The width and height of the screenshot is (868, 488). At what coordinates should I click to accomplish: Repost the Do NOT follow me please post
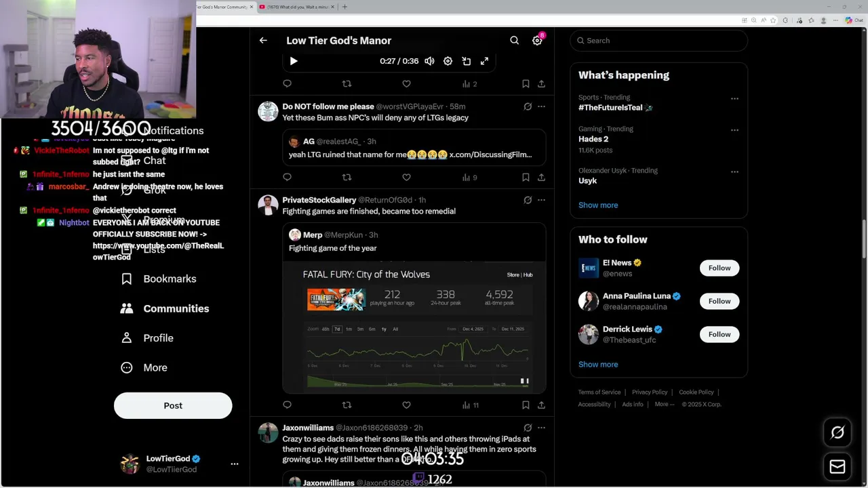347,178
